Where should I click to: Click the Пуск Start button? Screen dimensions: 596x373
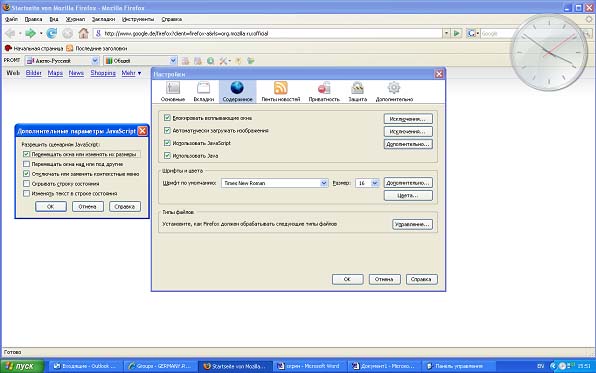[x=22, y=366]
